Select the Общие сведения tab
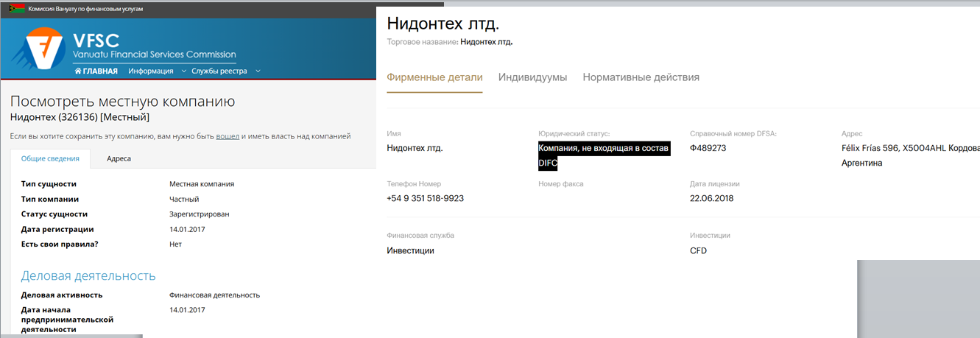Viewport: 980px width, 338px height. click(x=50, y=159)
